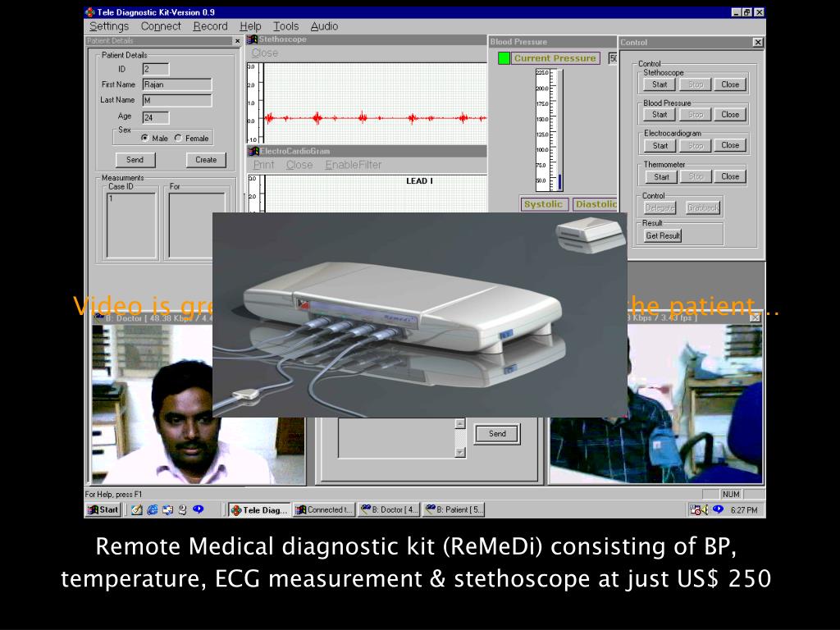Launch Internet Explorer from quick launch
840x630 pixels.
click(x=152, y=510)
